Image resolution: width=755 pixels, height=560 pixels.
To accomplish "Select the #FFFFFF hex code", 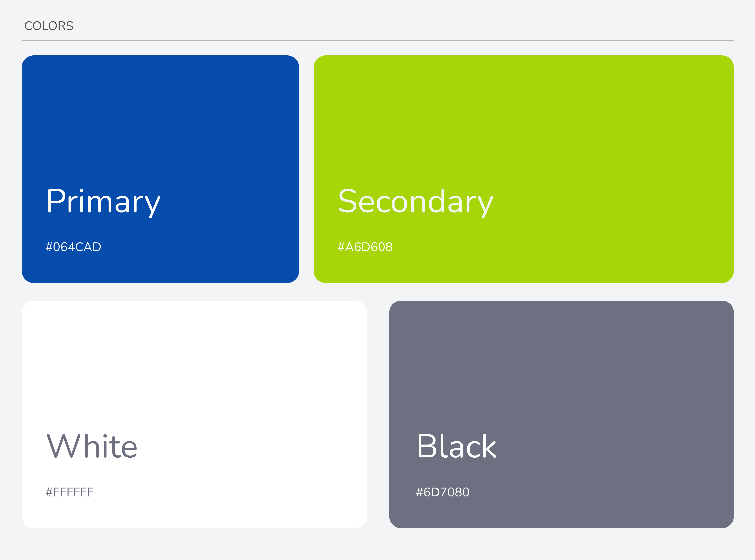I will coord(70,492).
